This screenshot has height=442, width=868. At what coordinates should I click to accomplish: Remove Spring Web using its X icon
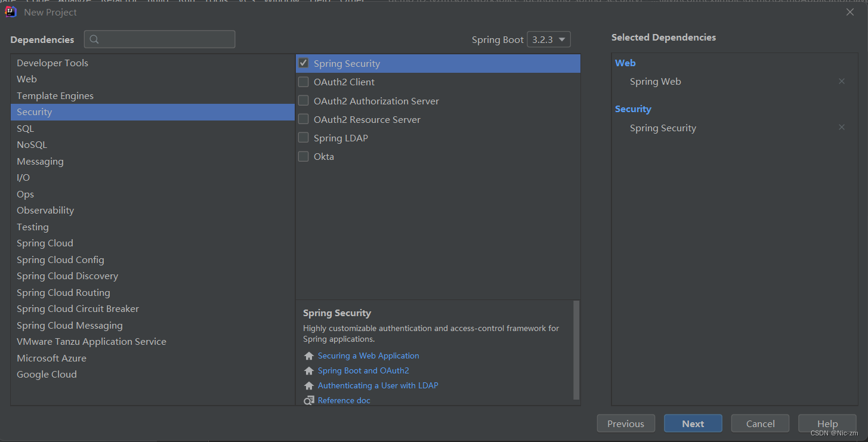click(842, 81)
